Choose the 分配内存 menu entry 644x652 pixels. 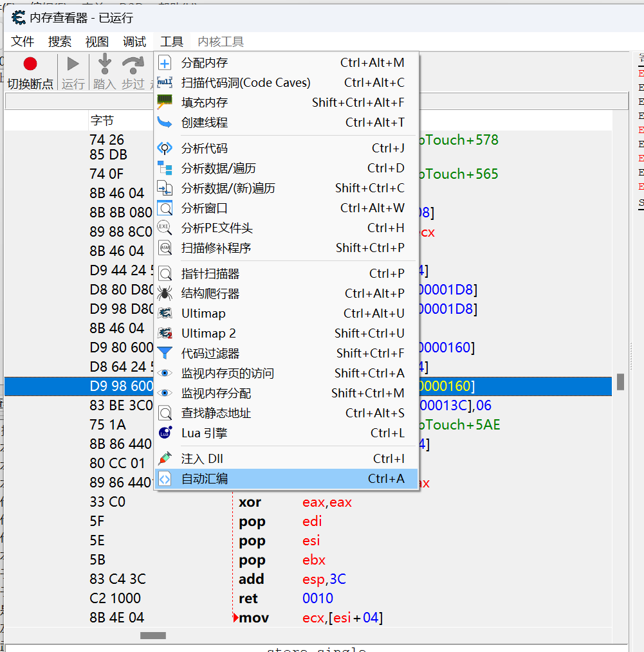[x=286, y=63]
